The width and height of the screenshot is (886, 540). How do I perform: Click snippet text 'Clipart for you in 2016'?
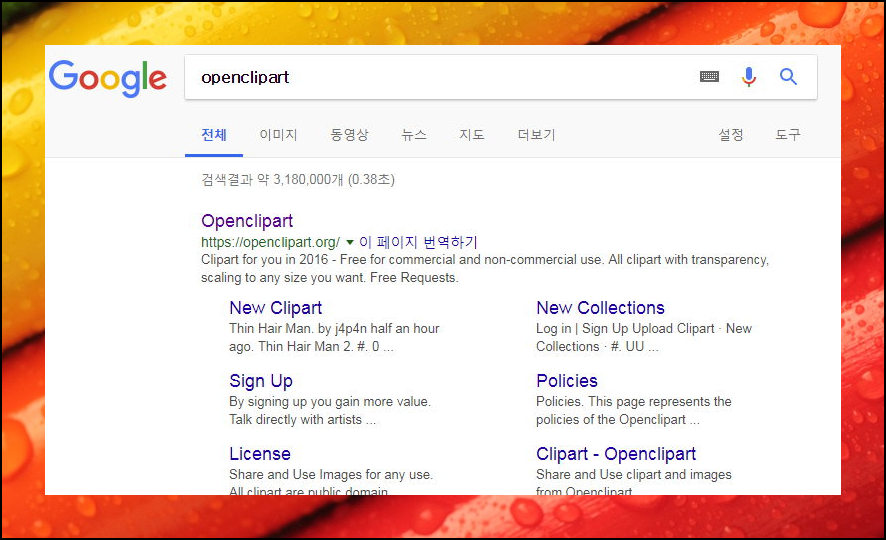tap(264, 260)
